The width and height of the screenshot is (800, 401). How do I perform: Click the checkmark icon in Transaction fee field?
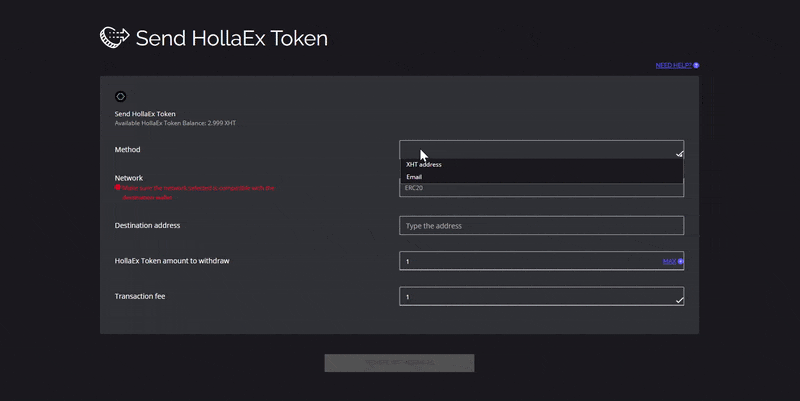679,299
